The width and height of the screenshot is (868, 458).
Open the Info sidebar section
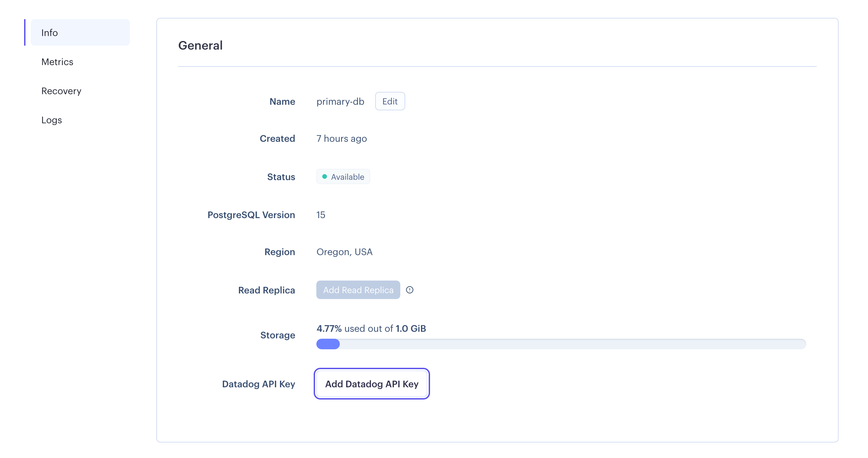(80, 32)
